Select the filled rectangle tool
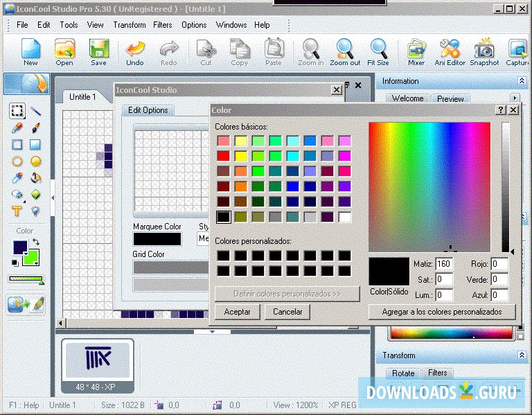Image resolution: width=532 pixels, height=415 pixels. click(x=35, y=145)
